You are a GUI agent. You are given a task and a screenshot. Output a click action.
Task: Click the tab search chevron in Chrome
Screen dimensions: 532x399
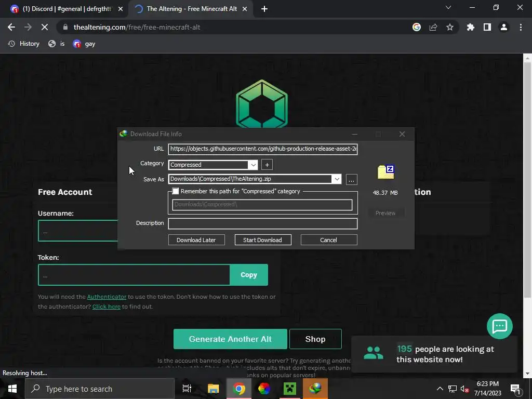(448, 7)
